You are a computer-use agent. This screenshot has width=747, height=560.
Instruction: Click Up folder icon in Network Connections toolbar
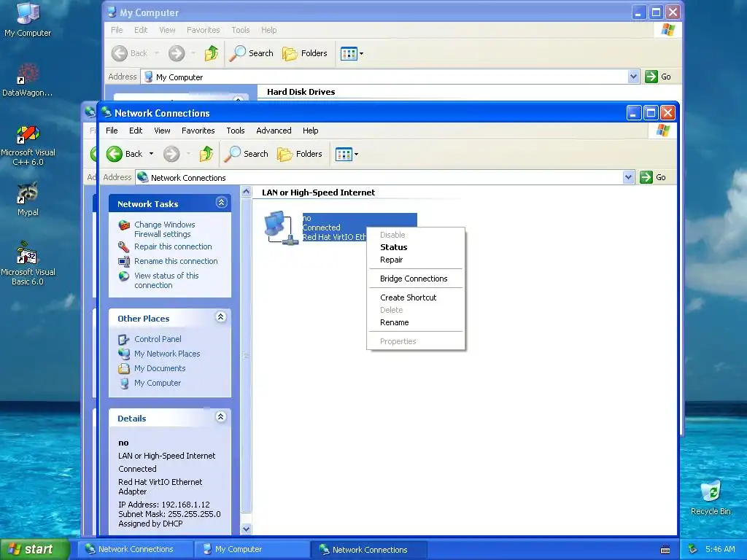pyautogui.click(x=206, y=154)
